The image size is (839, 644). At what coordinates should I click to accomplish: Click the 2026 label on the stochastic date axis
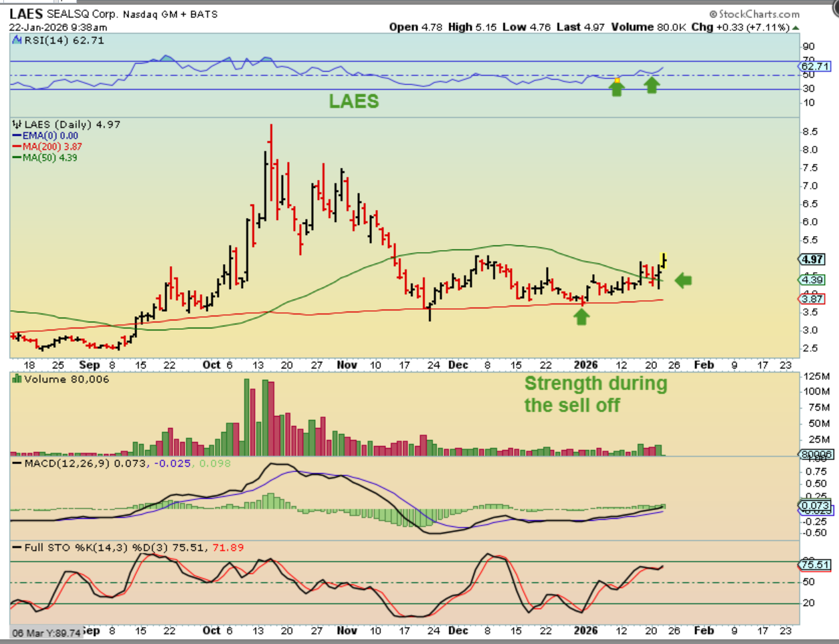click(585, 630)
